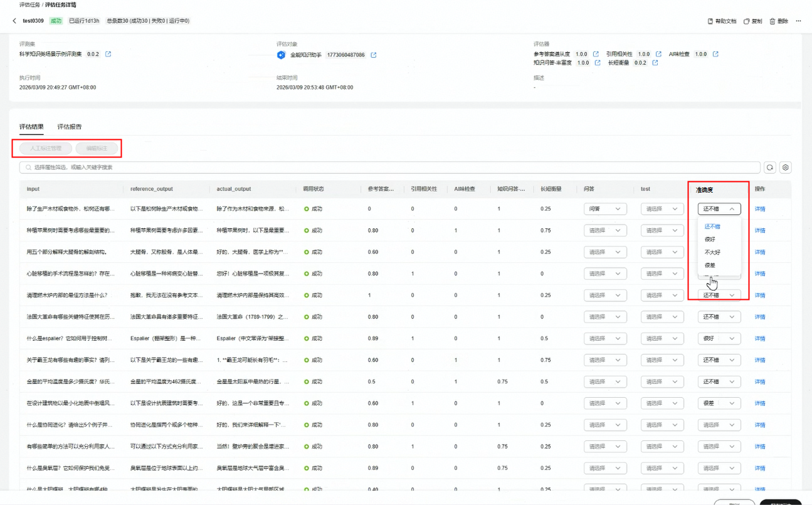The image size is (812, 505).
Task: Open the 科学知识类场景示例评测集 external link icon
Action: pyautogui.click(x=108, y=55)
